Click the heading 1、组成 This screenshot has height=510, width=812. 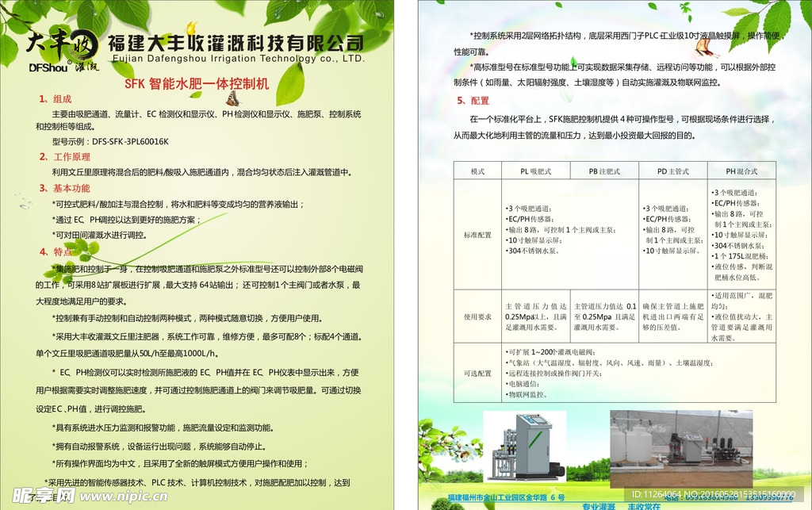pos(56,99)
